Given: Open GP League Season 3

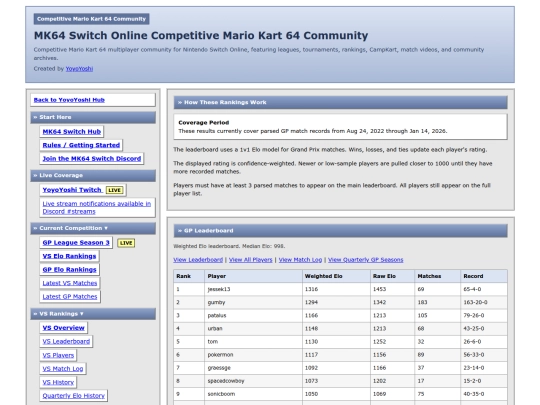Looking at the screenshot, I should pyautogui.click(x=76, y=242).
